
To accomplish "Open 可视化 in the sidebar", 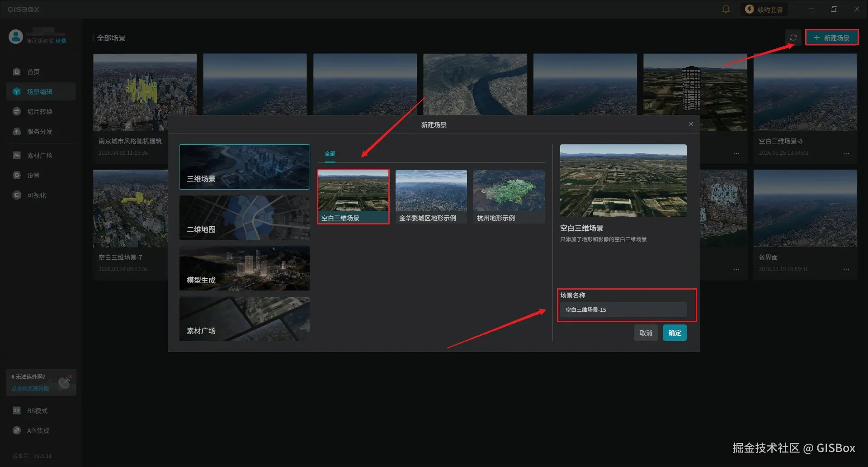I will click(x=41, y=195).
